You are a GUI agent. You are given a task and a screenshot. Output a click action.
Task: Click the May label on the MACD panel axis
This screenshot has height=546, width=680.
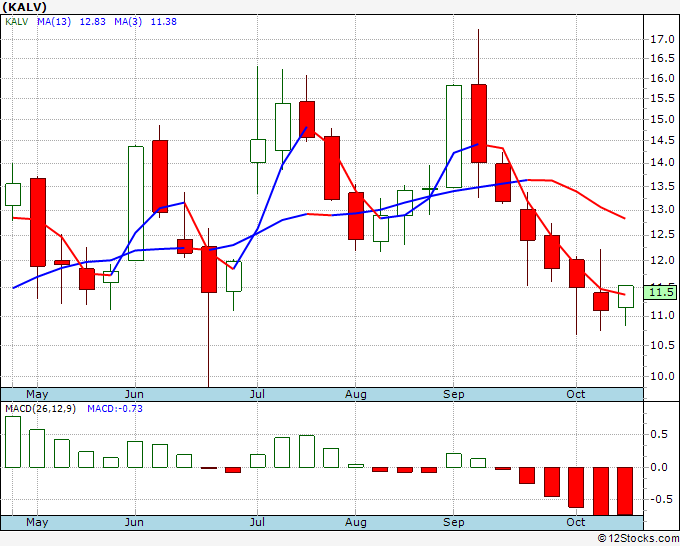tap(36, 523)
